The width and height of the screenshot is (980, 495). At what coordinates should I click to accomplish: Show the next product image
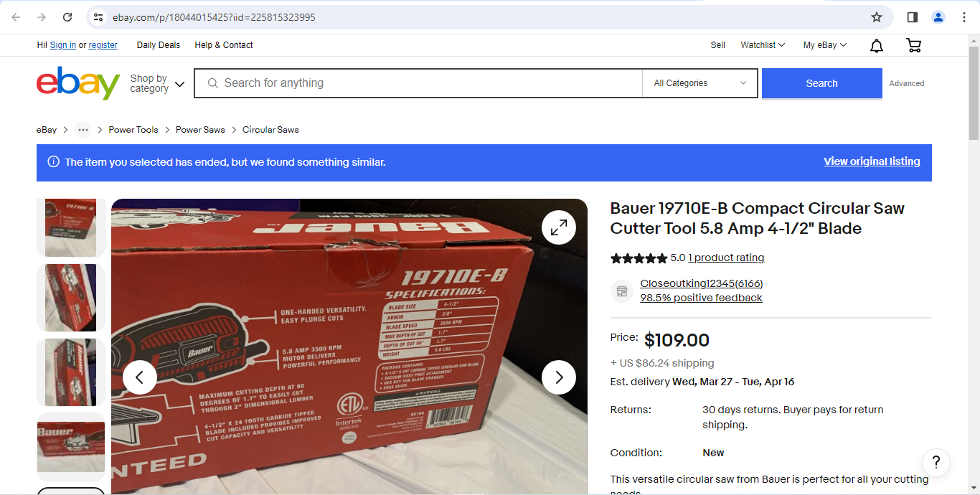tap(559, 377)
